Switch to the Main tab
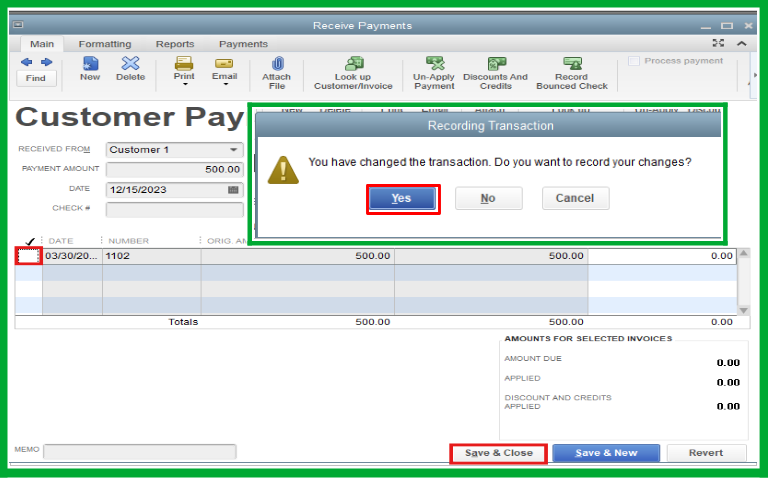 click(x=42, y=44)
